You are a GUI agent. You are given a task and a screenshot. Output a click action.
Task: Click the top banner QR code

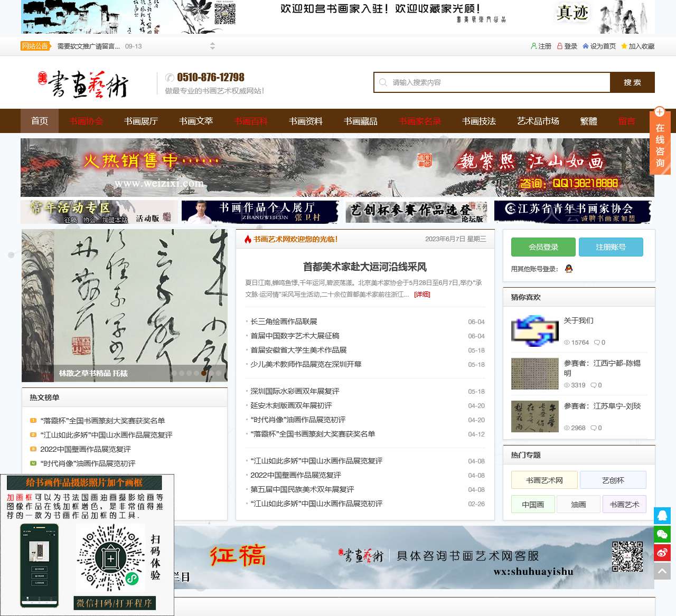point(225,14)
